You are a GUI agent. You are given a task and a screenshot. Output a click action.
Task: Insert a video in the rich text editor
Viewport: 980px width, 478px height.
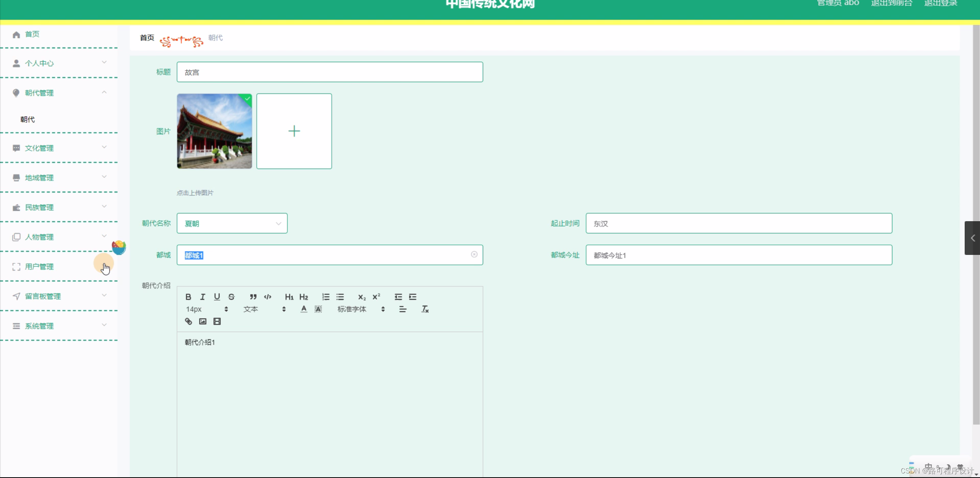click(217, 321)
